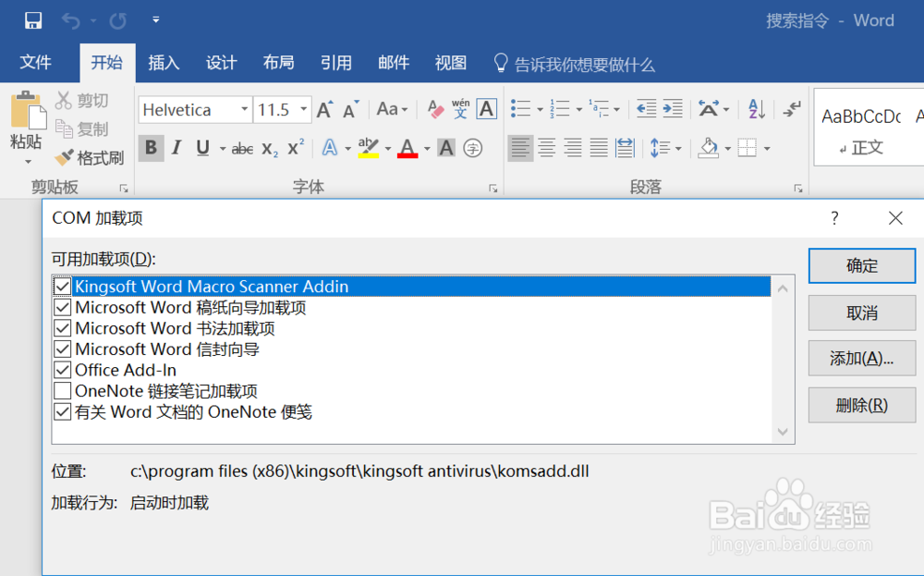Click the Redo/repeat icon
The image size is (924, 576).
118,21
